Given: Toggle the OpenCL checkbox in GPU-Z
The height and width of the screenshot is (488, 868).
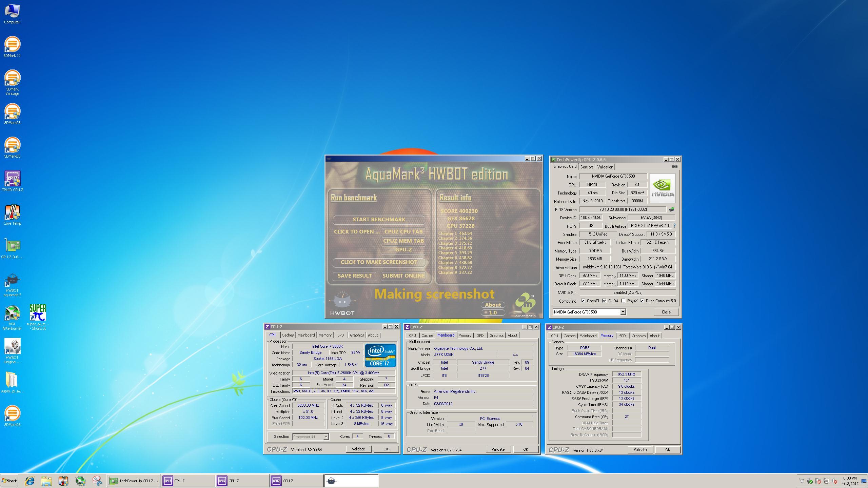Looking at the screenshot, I should pyautogui.click(x=583, y=301).
